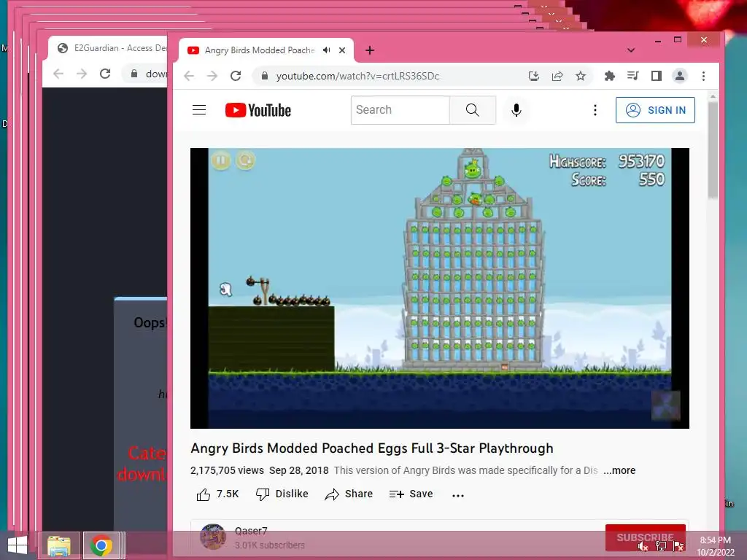Reload the E2Guardian window page
Viewport: 747px width, 560px height.
pyautogui.click(x=105, y=74)
